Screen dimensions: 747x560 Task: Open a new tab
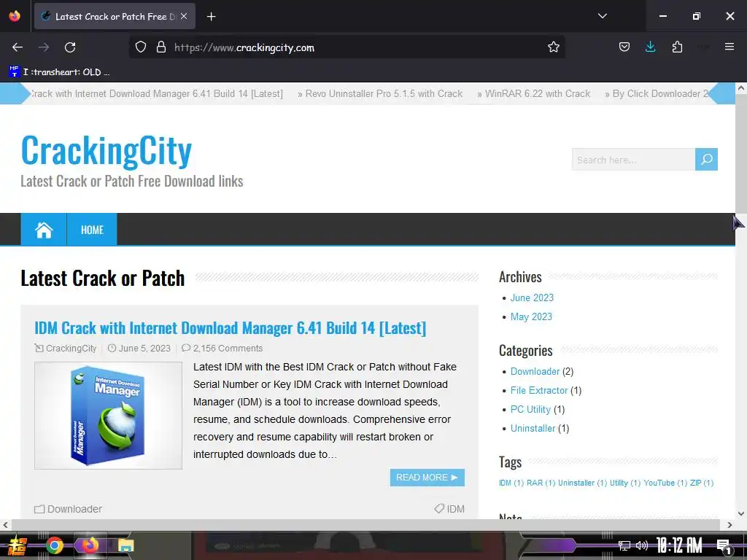pos(211,17)
